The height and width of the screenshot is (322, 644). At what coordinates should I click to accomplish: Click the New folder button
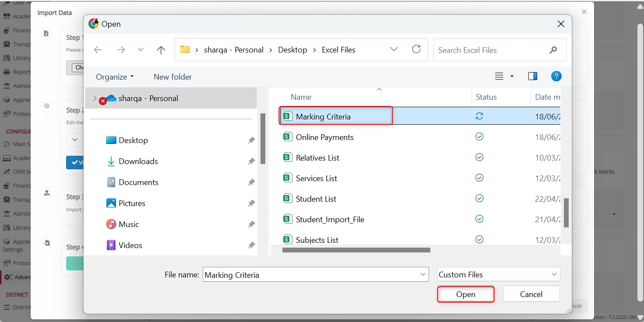click(x=172, y=77)
